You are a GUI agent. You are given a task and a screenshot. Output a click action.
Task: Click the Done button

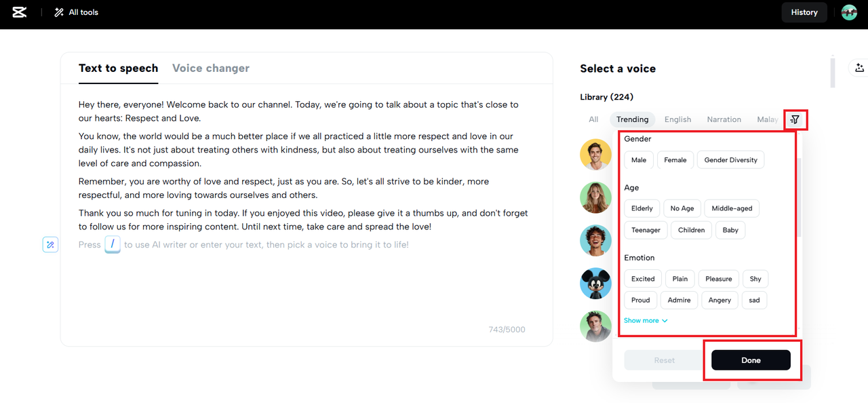tap(751, 360)
